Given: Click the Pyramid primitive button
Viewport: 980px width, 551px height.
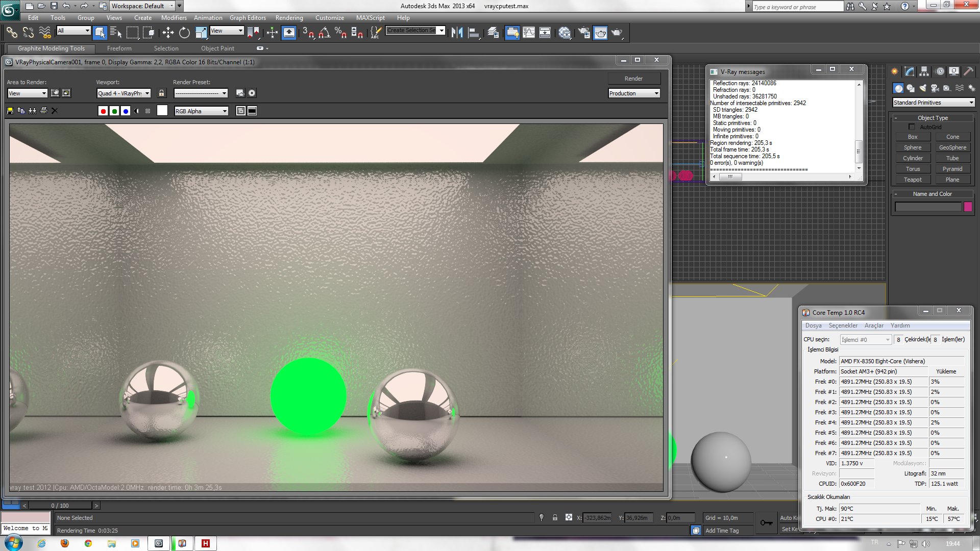Looking at the screenshot, I should click(952, 169).
